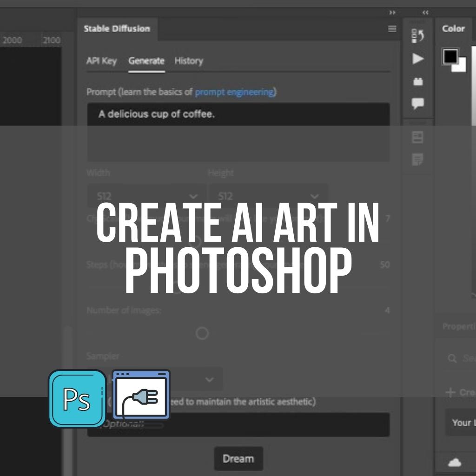Image resolution: width=476 pixels, height=476 pixels.
Task: Open the prompt engineering link
Action: tap(234, 92)
